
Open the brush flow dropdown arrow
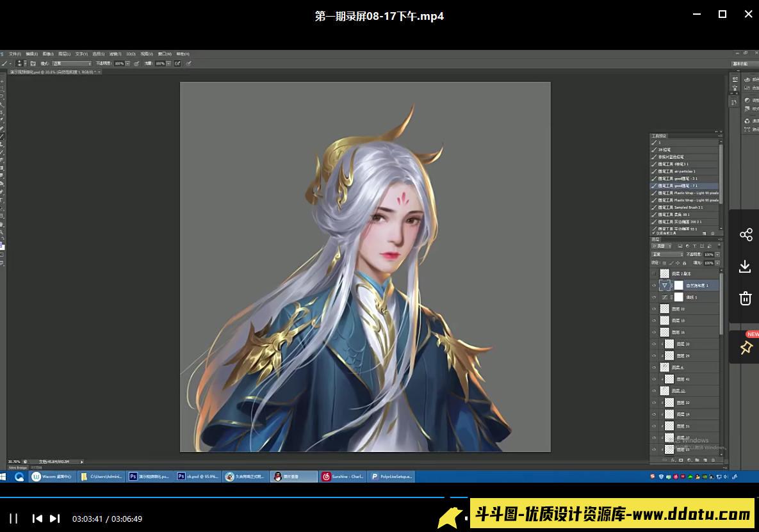168,64
